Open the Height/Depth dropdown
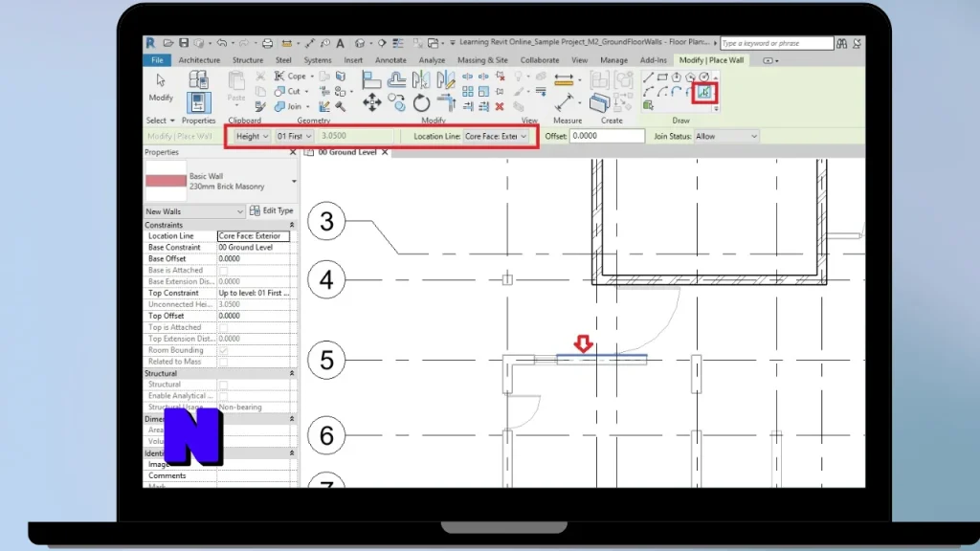This screenshot has width=980, height=551. (x=252, y=136)
